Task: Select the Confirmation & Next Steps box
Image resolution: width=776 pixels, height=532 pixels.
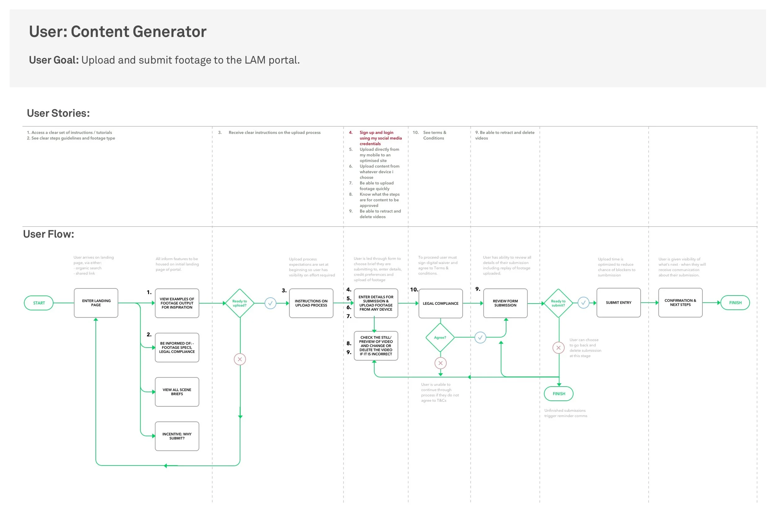Action: click(680, 303)
